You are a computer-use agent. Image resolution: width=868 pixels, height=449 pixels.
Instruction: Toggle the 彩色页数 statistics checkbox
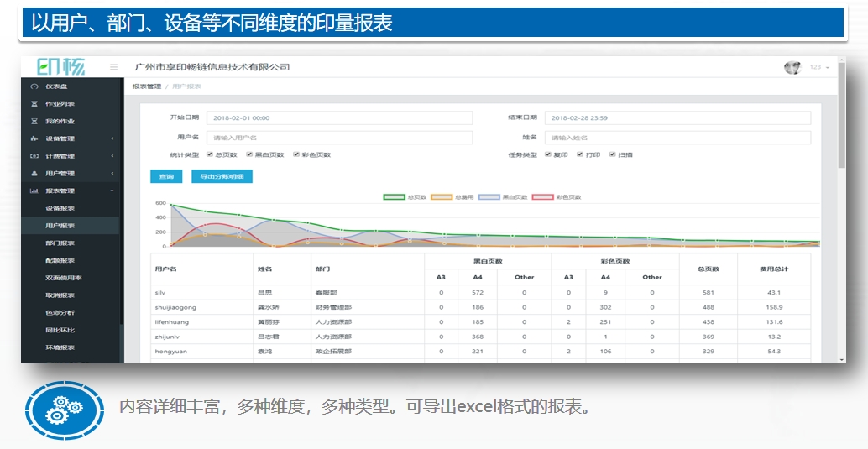point(295,154)
